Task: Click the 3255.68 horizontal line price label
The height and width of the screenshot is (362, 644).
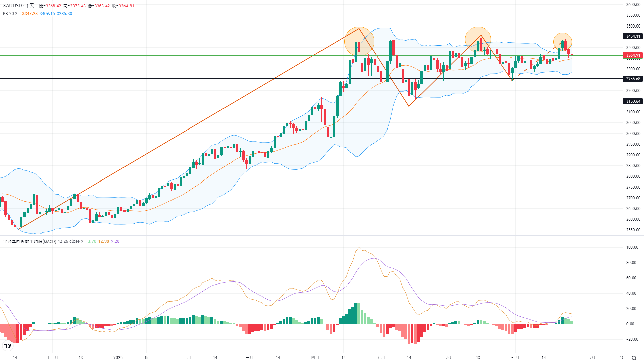Action: click(x=633, y=79)
